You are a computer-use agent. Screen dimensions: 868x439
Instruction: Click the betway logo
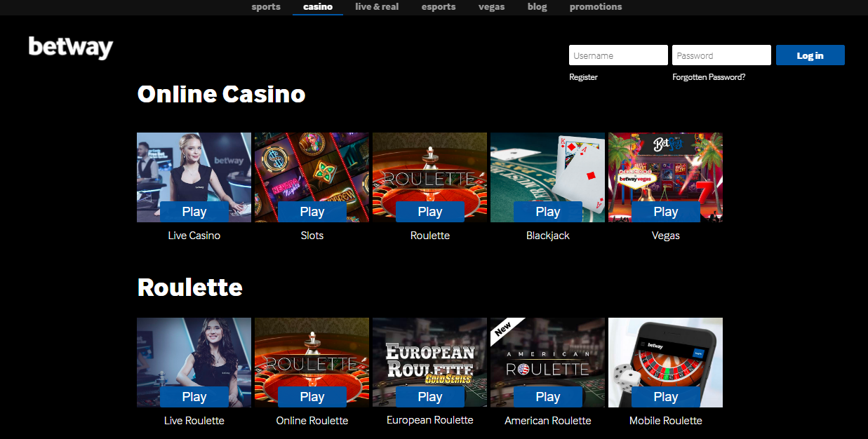(x=71, y=48)
